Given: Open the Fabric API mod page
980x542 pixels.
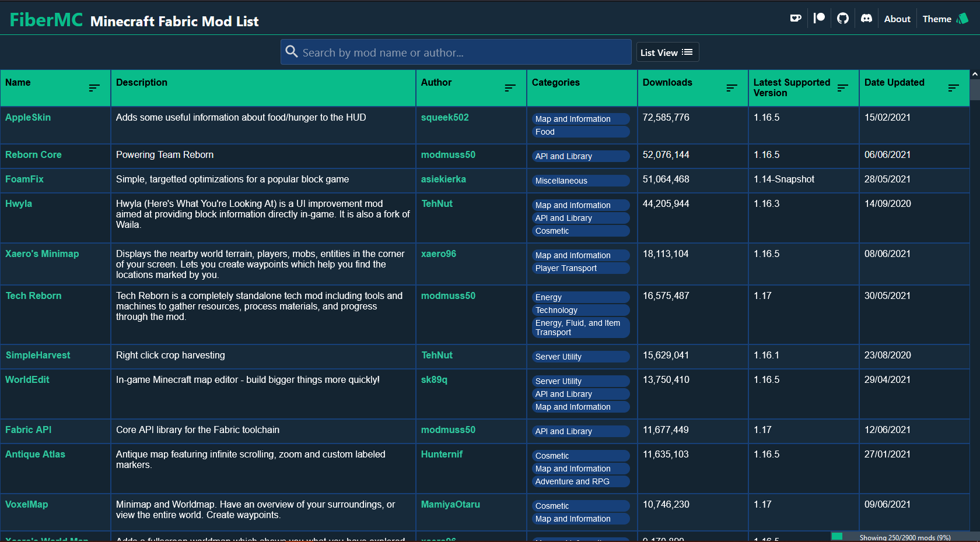Looking at the screenshot, I should 28,430.
